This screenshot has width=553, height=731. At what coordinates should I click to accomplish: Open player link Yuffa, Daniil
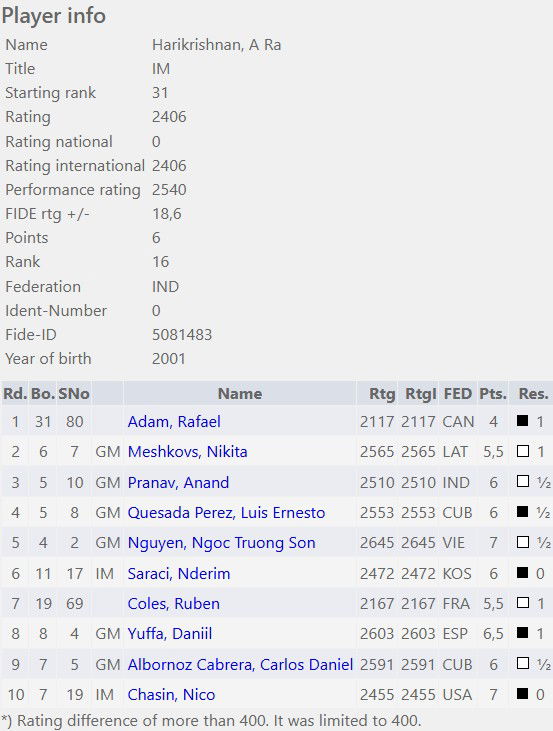[170, 634]
